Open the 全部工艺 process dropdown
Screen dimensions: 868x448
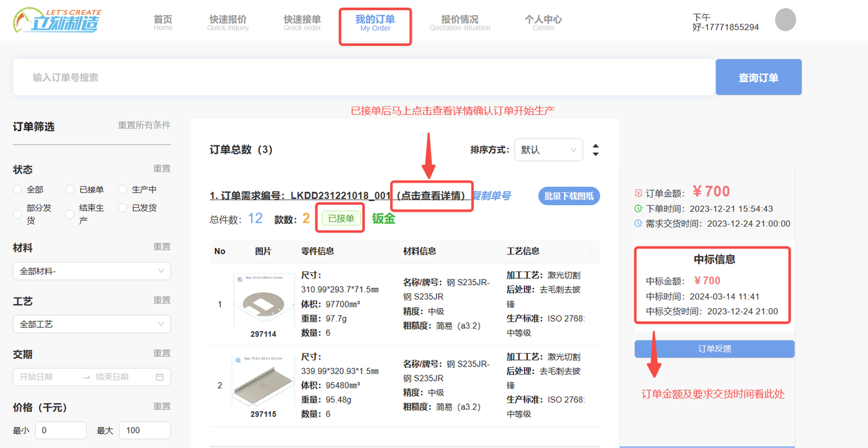point(92,324)
